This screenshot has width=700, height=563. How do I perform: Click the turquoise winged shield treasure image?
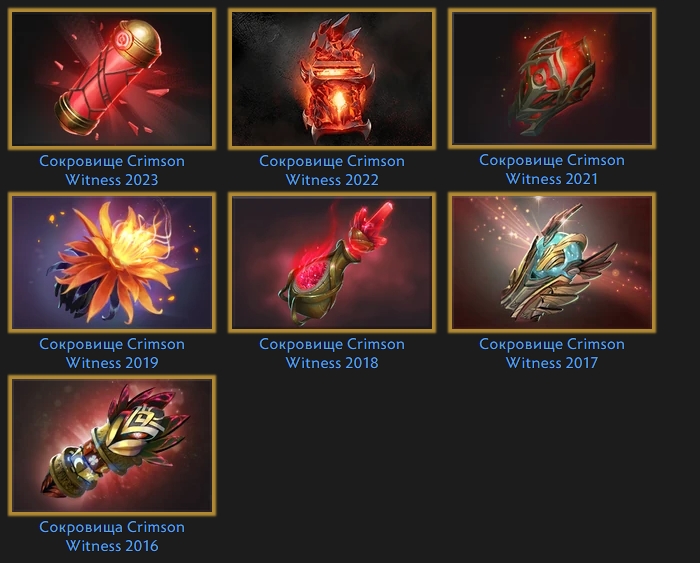coord(552,262)
